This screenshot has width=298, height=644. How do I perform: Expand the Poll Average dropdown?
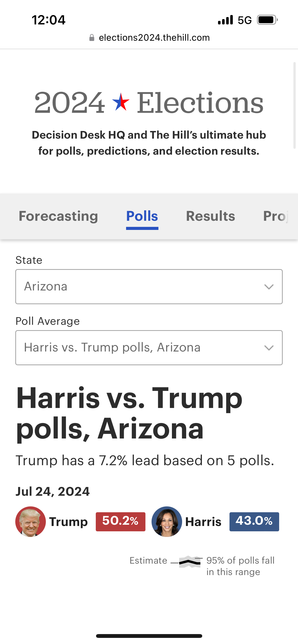click(149, 348)
